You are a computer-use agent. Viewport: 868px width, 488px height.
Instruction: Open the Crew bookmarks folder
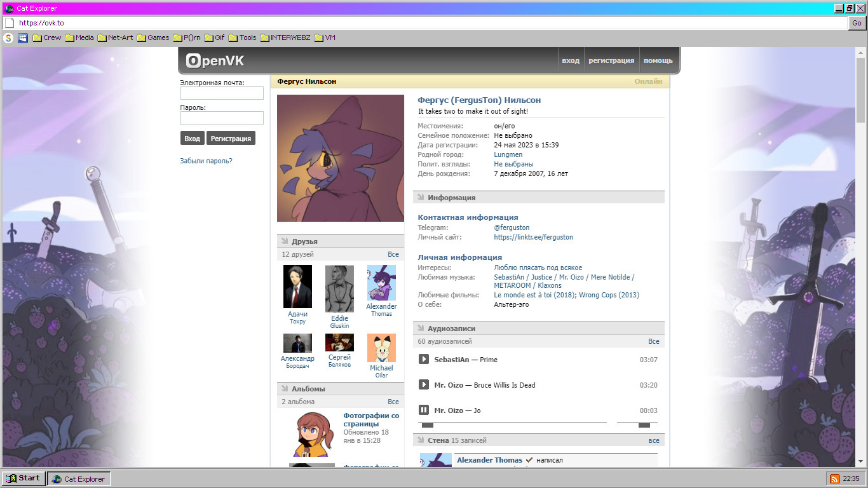point(47,37)
